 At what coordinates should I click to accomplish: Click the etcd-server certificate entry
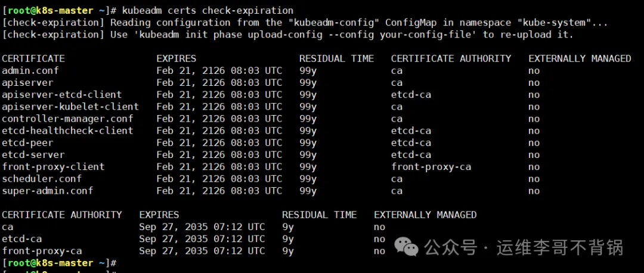[33, 154]
